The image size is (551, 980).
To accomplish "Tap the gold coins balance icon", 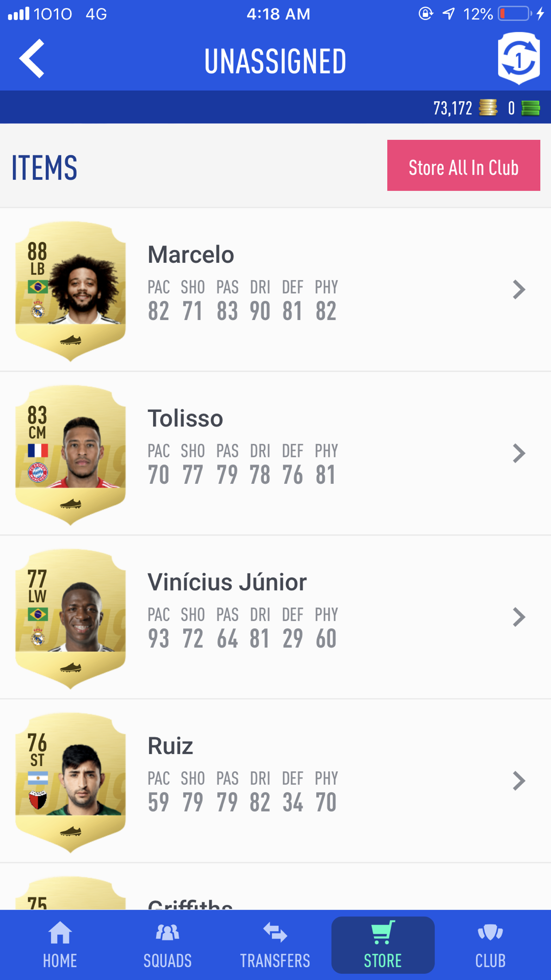I will [488, 108].
